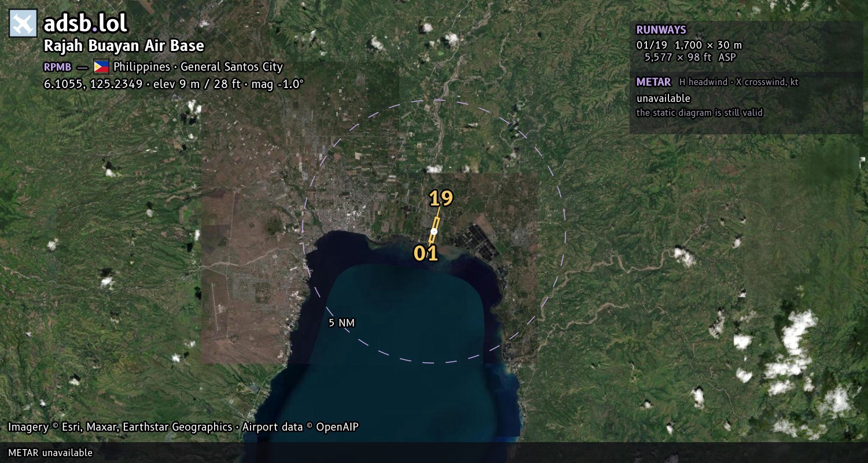Click the 'METAR unavailable' status bar text

(50, 453)
